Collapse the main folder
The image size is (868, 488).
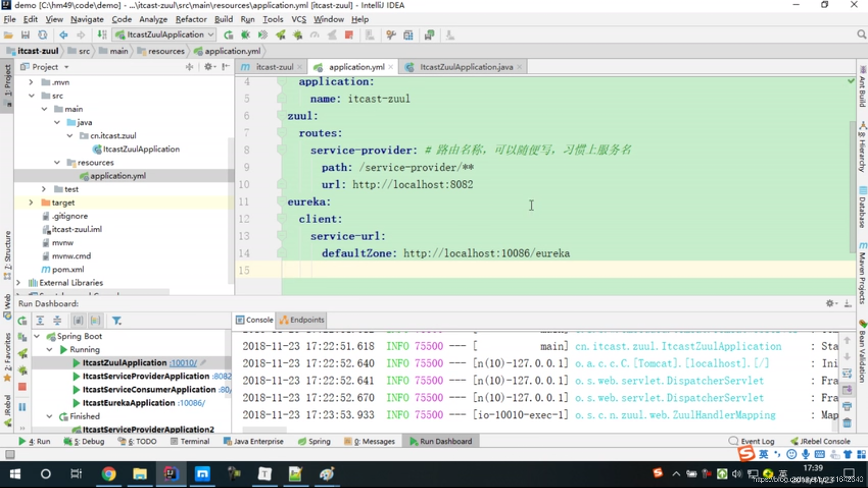click(x=44, y=109)
